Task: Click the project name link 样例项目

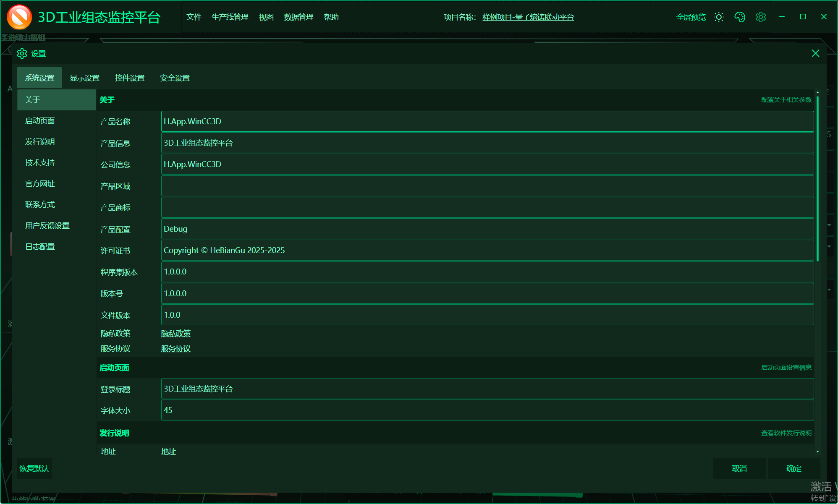Action: coord(528,17)
